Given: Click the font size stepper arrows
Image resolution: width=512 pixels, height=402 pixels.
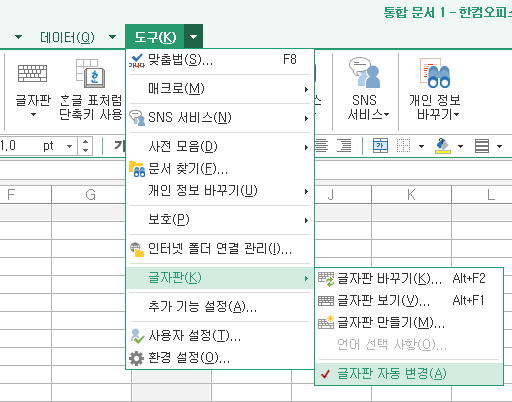Looking at the screenshot, I should point(85,146).
